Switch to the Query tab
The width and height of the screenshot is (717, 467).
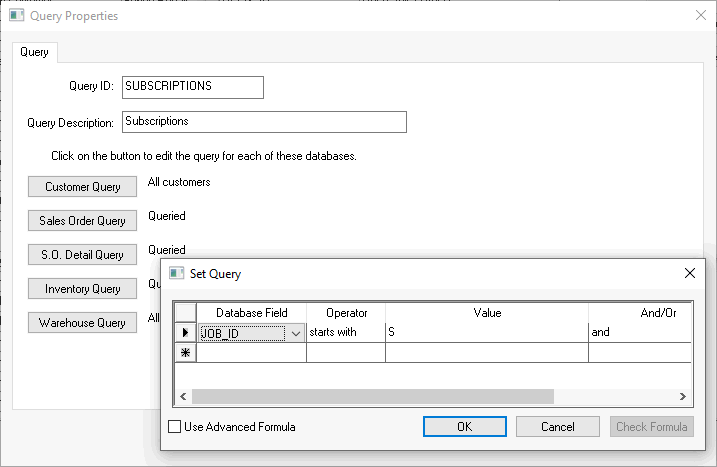click(35, 52)
